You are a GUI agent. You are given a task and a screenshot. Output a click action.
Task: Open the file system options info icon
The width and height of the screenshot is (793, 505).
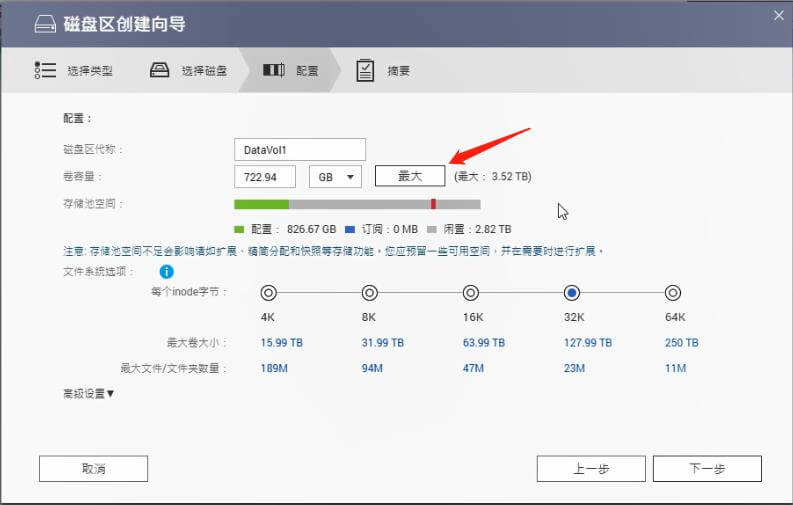pyautogui.click(x=166, y=271)
